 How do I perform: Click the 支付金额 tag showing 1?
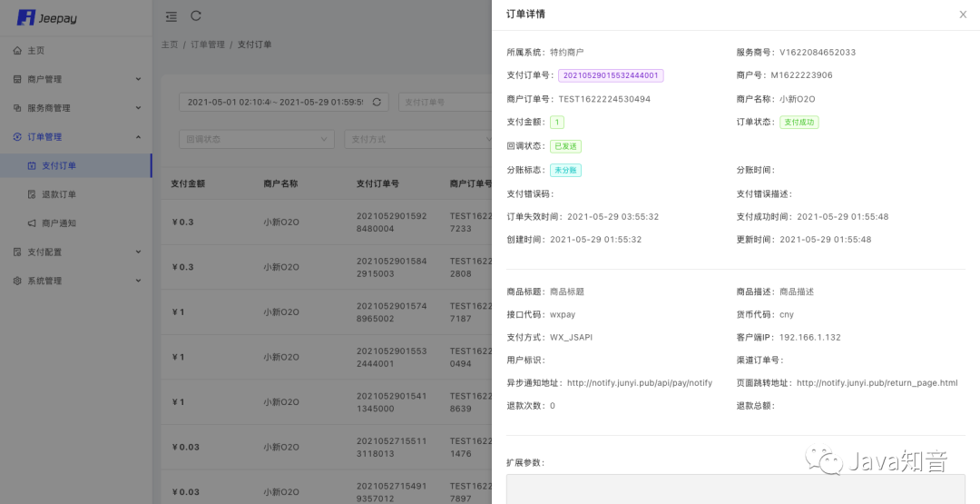(557, 123)
